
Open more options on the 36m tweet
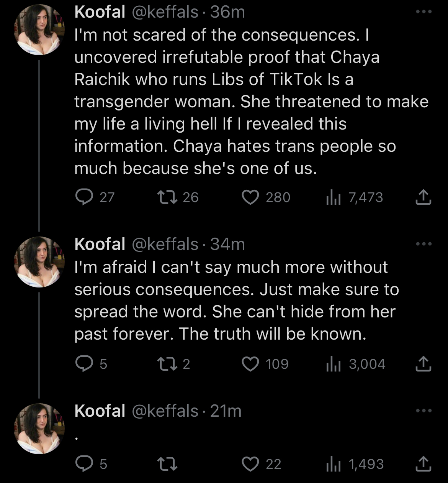424,12
